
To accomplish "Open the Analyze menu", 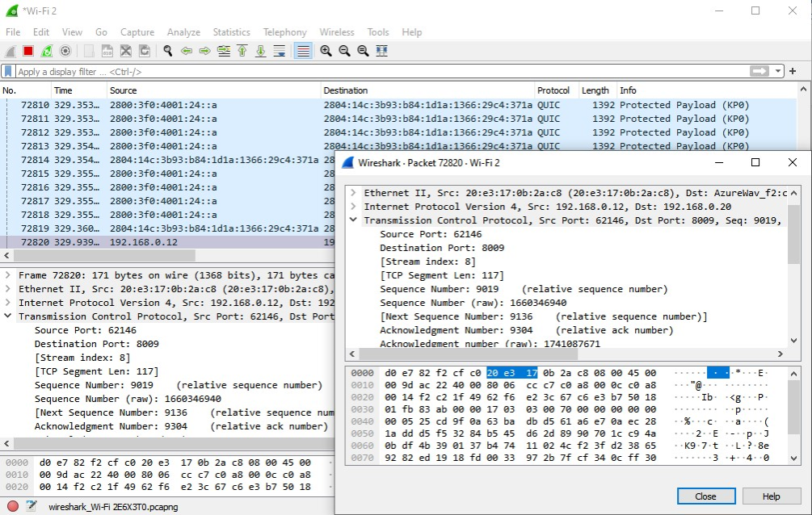I will (x=183, y=32).
